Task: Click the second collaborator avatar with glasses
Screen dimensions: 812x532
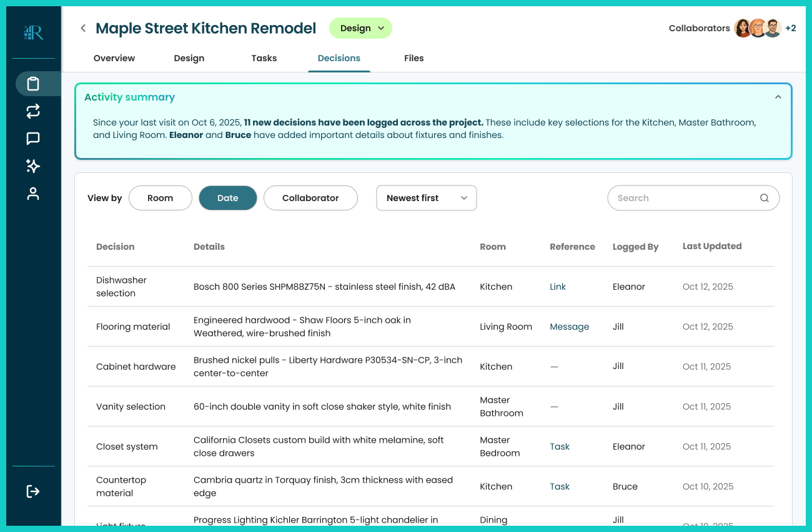Action: pyautogui.click(x=758, y=28)
